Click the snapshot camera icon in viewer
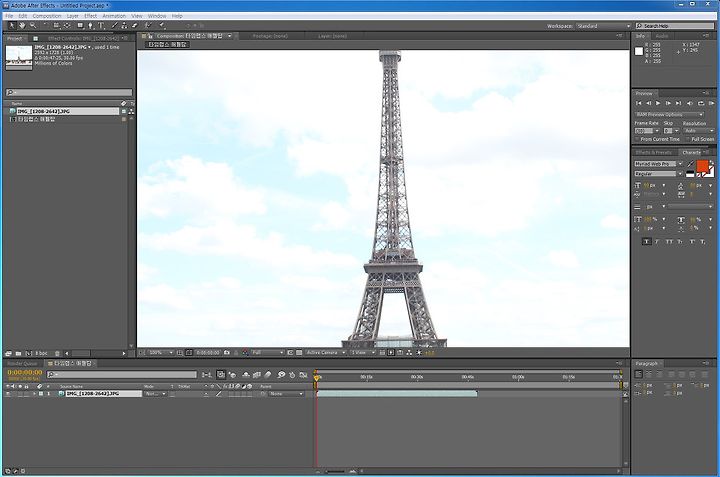Screen dimensions: 720x477 click(x=227, y=353)
